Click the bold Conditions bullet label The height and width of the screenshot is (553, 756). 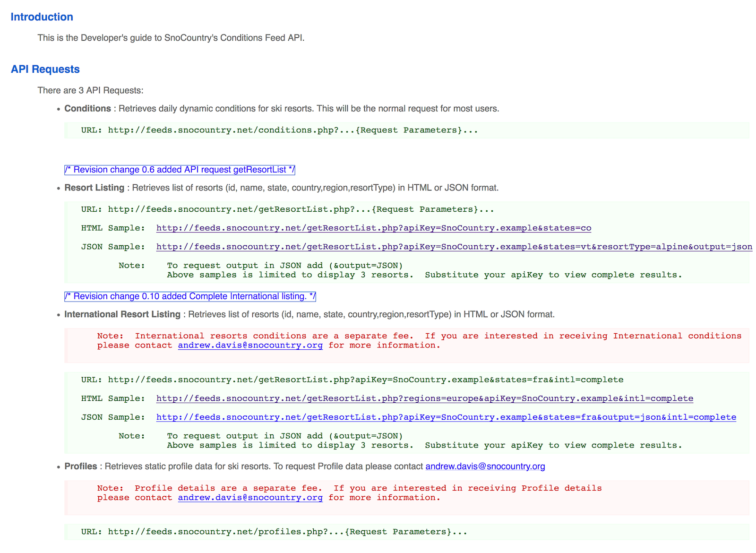point(87,109)
